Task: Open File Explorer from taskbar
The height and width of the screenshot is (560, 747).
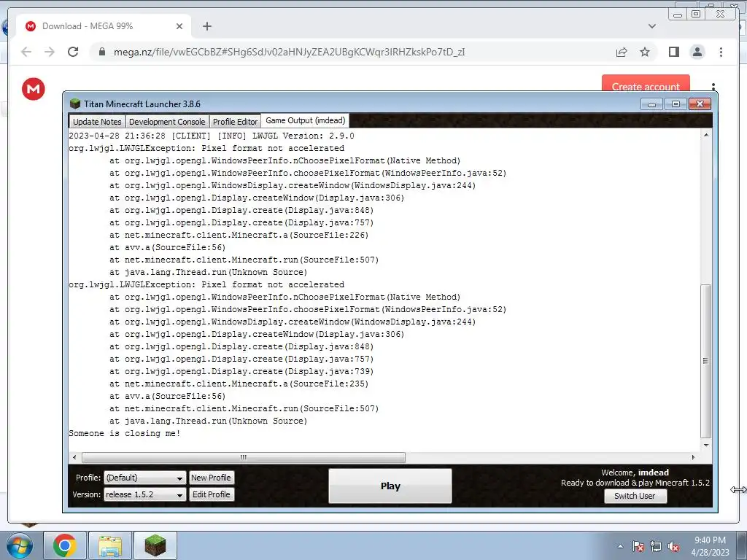Action: click(x=110, y=545)
